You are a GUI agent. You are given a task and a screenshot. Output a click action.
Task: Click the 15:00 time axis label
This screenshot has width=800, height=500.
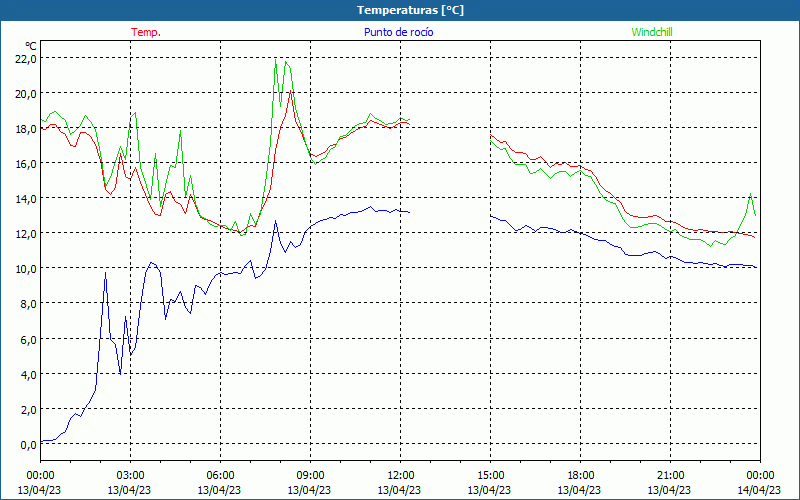click(490, 476)
